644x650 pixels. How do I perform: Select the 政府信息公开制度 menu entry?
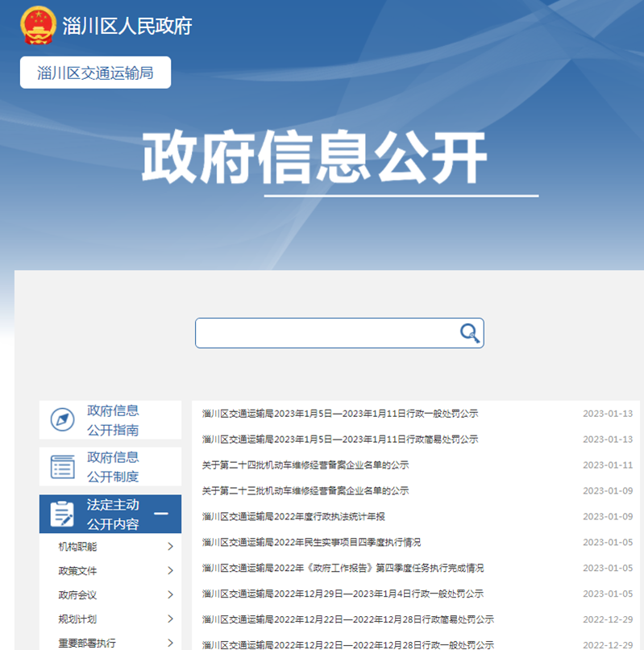tap(113, 467)
